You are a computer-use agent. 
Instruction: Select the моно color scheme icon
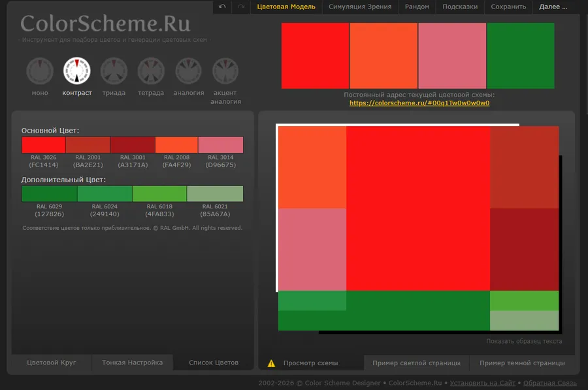point(40,71)
